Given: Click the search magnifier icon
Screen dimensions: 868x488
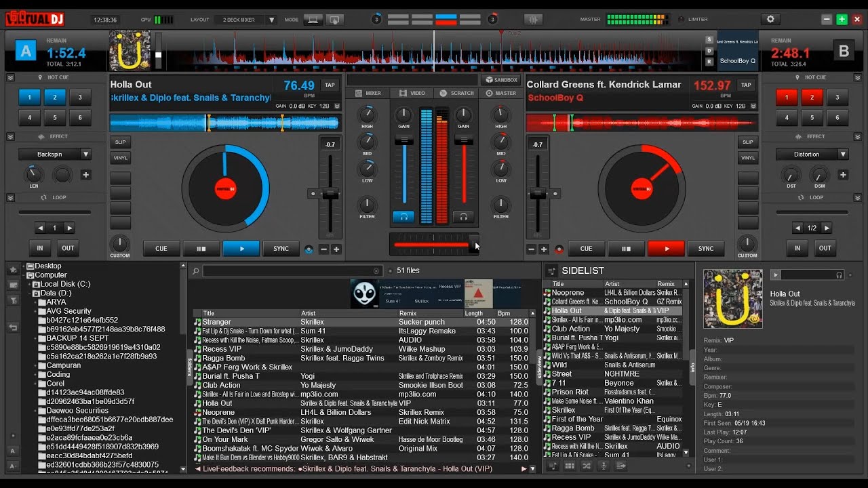Looking at the screenshot, I should pyautogui.click(x=196, y=271).
